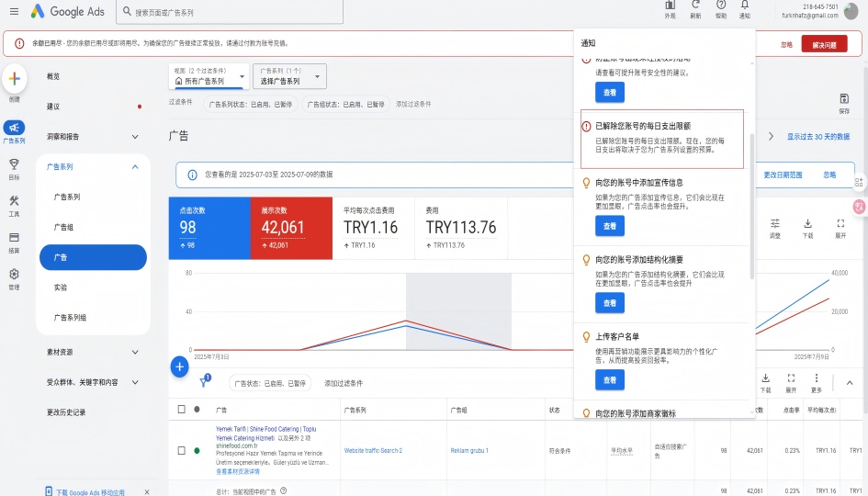The height and width of the screenshot is (496, 868).
Task: Tick the select-all checkbox in table header
Action: coord(181,409)
